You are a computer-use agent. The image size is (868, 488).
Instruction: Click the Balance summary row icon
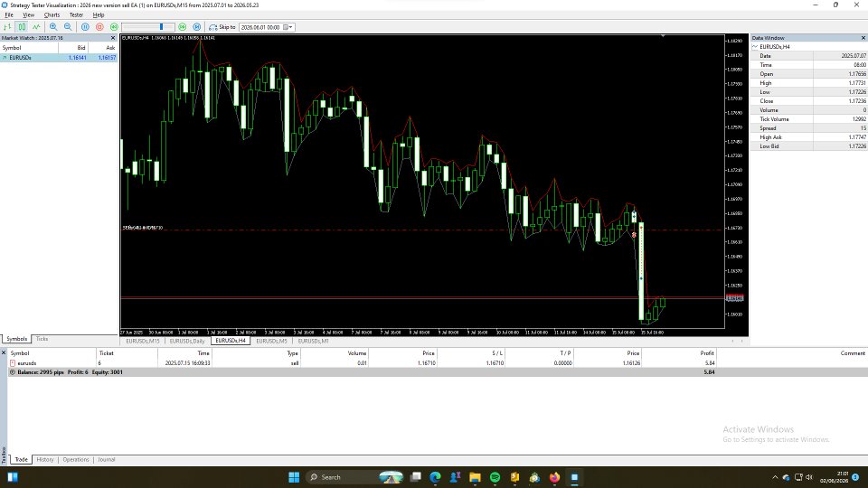(12, 372)
